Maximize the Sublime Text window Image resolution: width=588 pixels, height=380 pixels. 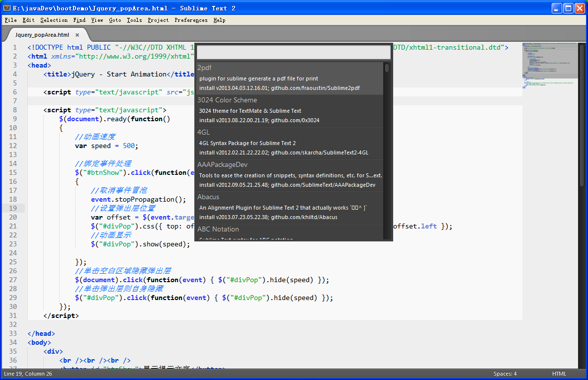coord(569,8)
